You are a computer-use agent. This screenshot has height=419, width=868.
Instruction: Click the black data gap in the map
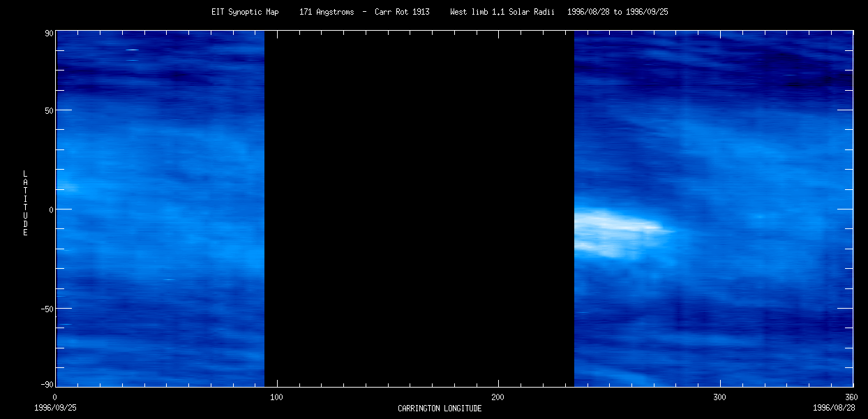(419, 209)
